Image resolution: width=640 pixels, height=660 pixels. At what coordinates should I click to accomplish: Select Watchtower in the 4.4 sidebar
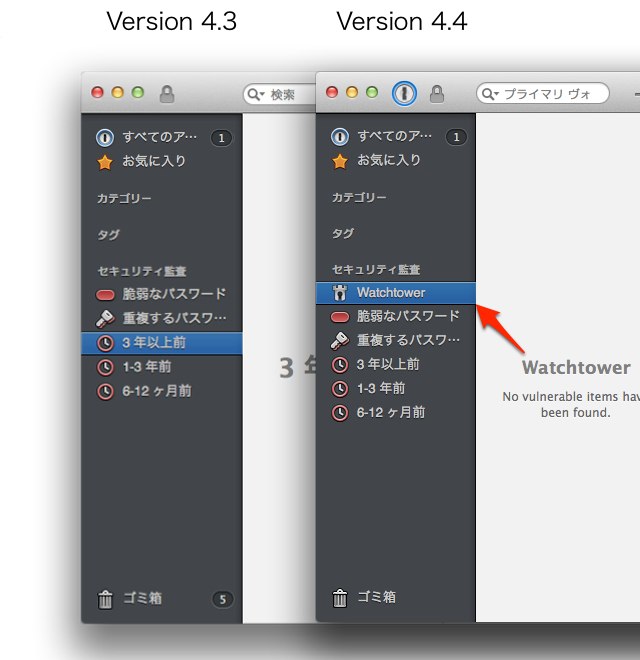pyautogui.click(x=396, y=293)
